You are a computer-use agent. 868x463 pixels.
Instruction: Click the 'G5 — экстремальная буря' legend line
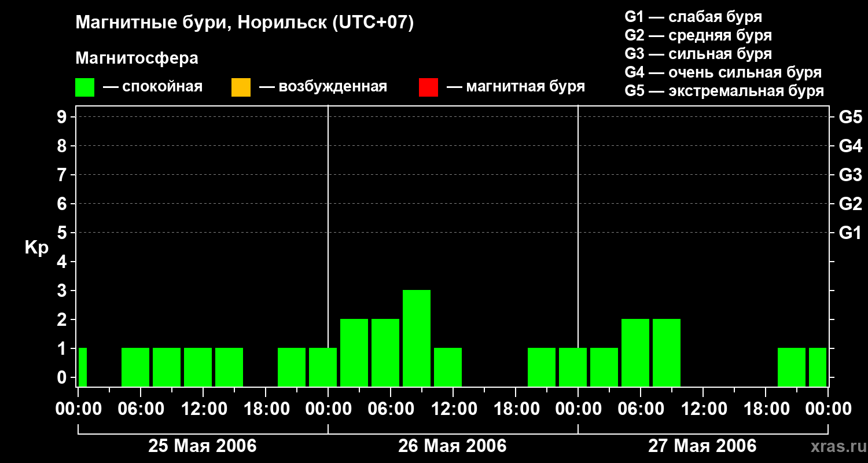[724, 91]
